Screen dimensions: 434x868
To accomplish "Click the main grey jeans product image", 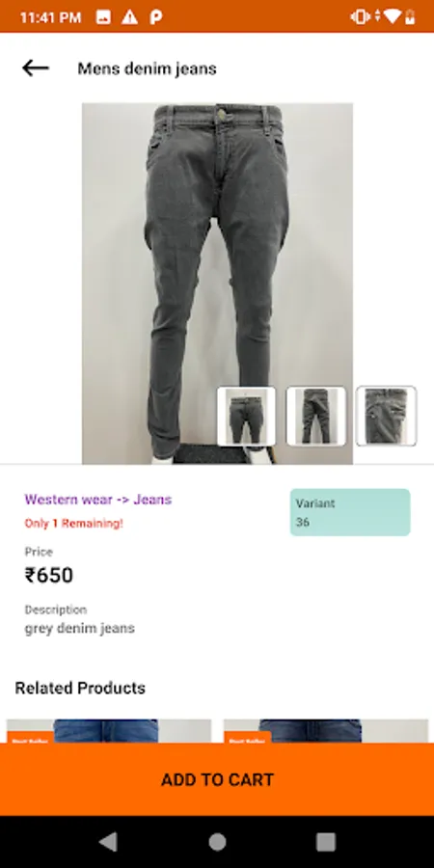I will tap(217, 283).
